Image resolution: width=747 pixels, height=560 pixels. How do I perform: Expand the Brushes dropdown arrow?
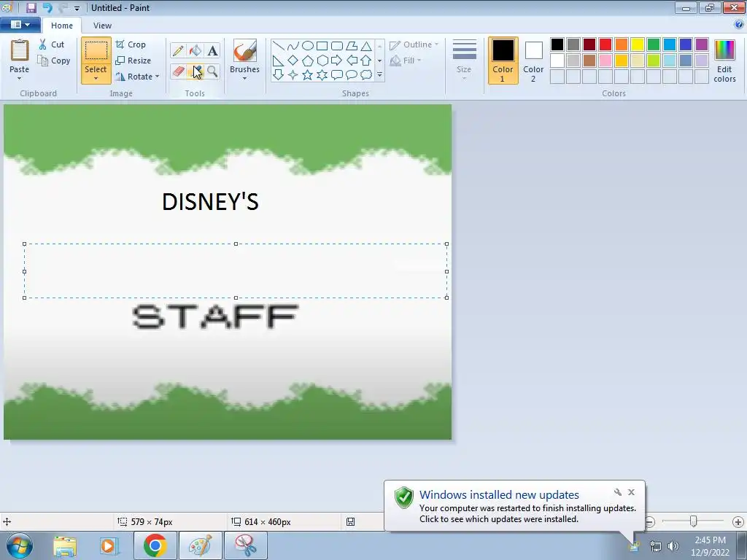click(x=244, y=78)
